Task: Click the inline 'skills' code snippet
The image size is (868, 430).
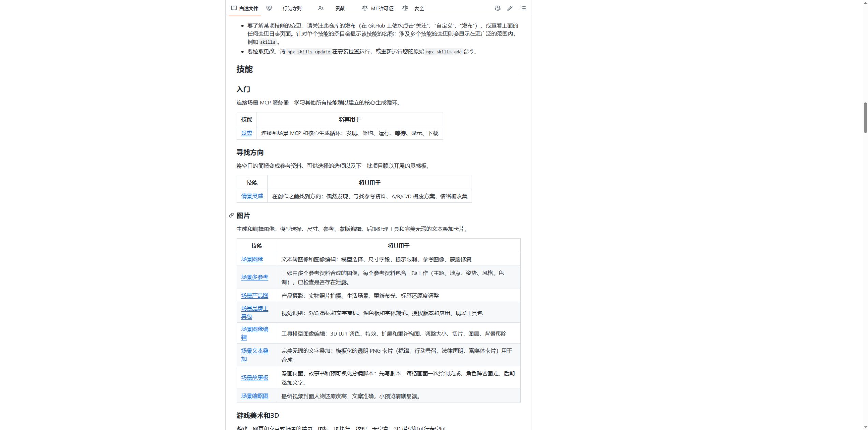Action: pyautogui.click(x=267, y=42)
